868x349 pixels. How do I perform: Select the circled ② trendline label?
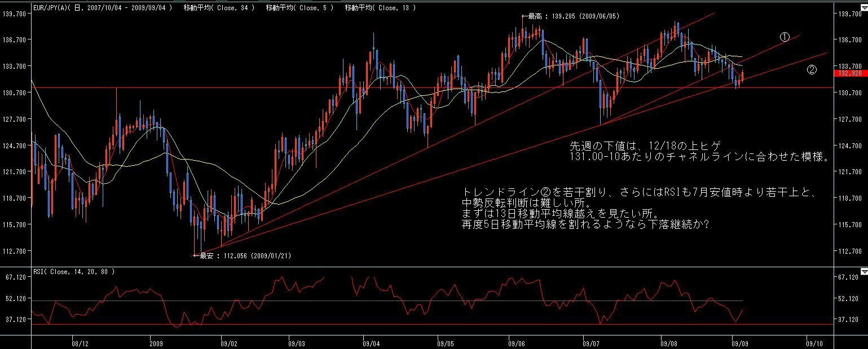click(812, 70)
